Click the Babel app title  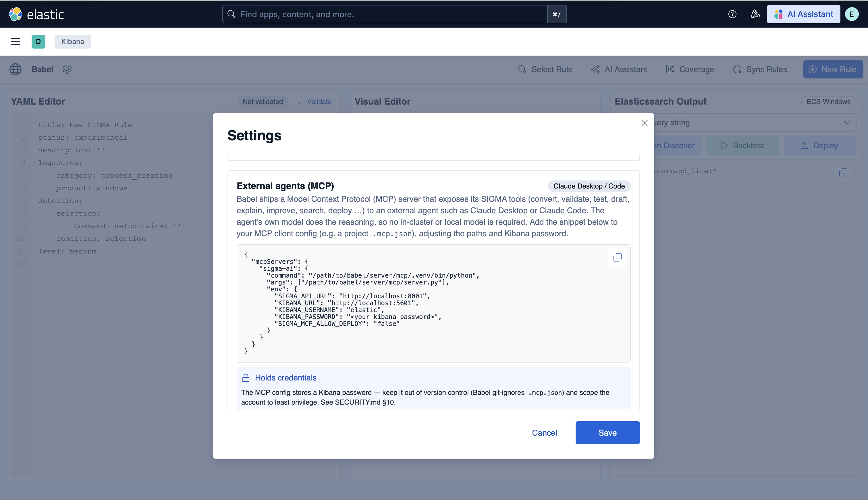pyautogui.click(x=42, y=69)
